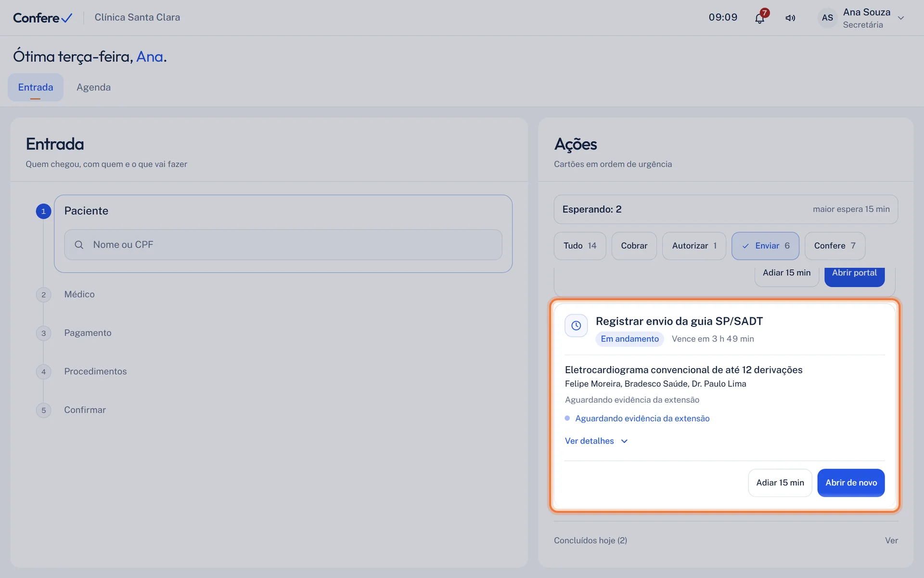Toggle the sound speaker icon
Viewport: 924px width, 578px height.
click(790, 18)
